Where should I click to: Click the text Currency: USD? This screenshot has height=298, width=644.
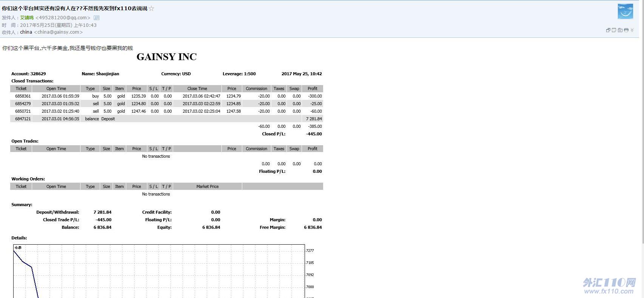click(176, 74)
